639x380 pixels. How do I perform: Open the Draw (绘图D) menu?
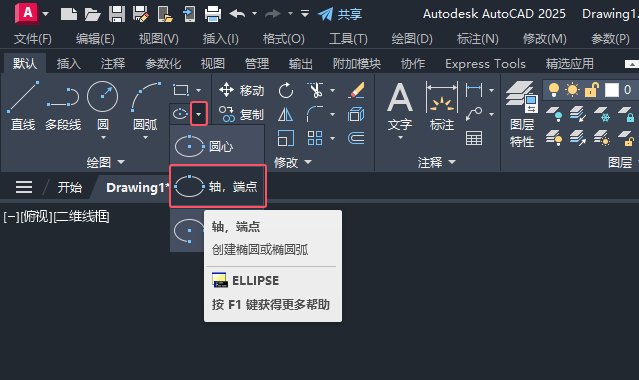click(412, 39)
